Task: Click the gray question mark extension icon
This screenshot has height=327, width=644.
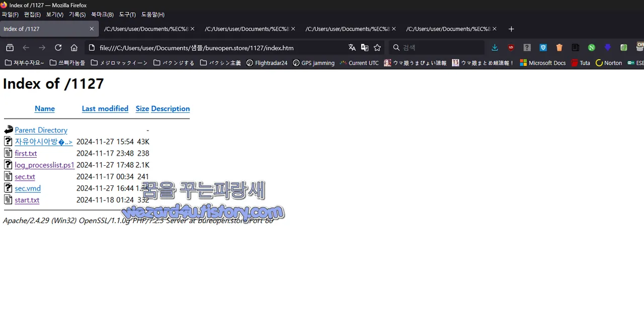Action: pos(527,48)
